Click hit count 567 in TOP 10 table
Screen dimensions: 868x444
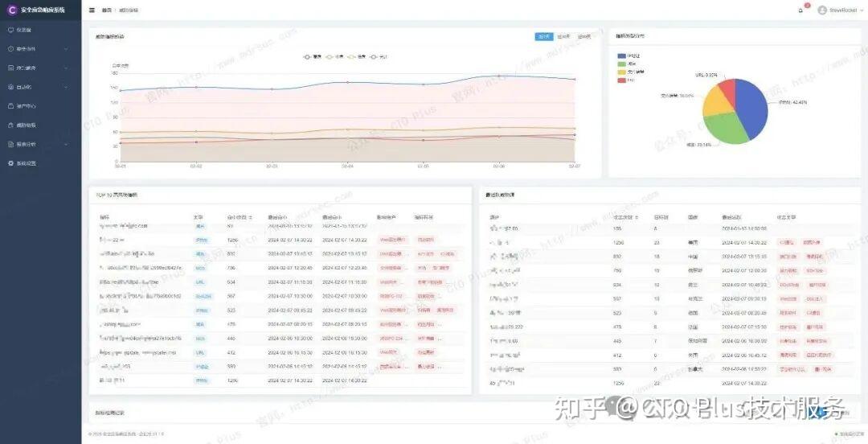pos(231,297)
